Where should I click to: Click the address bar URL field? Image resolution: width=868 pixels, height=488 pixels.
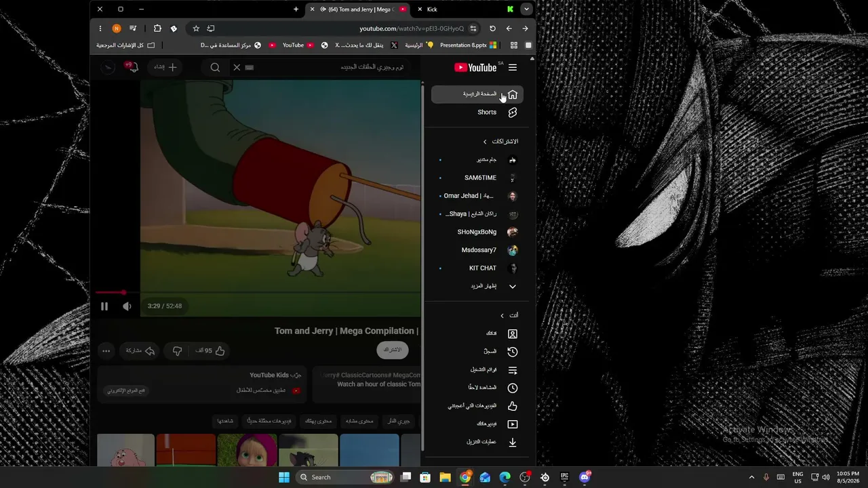tap(412, 28)
